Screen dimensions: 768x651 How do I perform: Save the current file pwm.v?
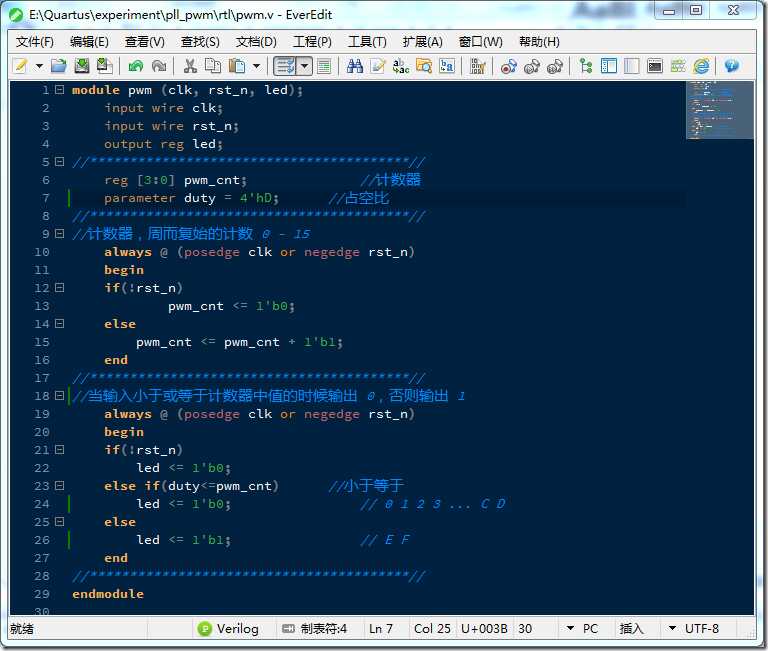pos(81,66)
